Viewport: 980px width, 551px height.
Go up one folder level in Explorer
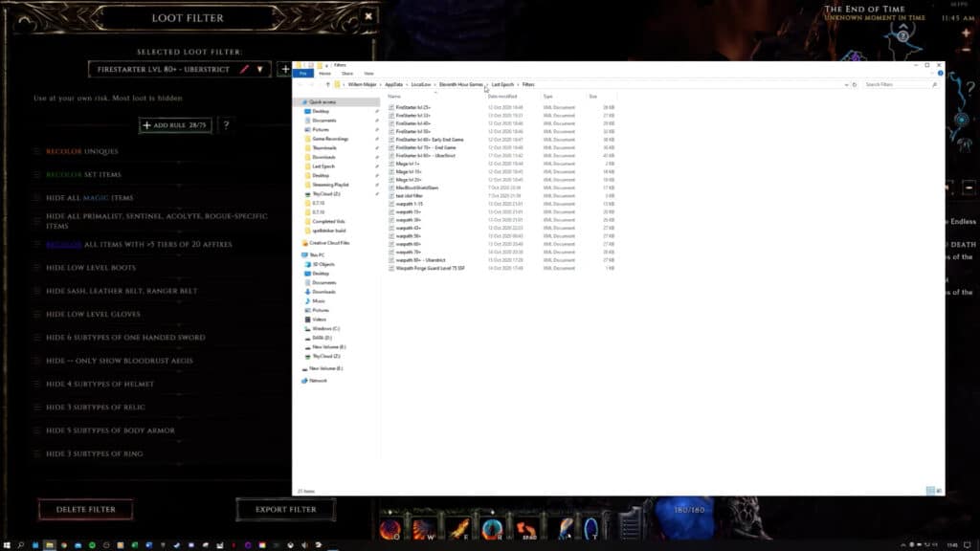[x=327, y=84]
